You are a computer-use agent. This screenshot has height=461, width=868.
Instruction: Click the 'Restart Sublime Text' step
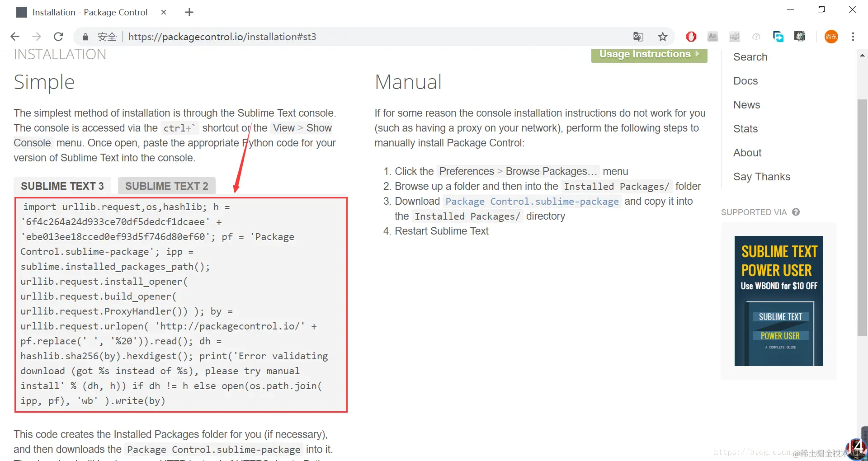[442, 231]
